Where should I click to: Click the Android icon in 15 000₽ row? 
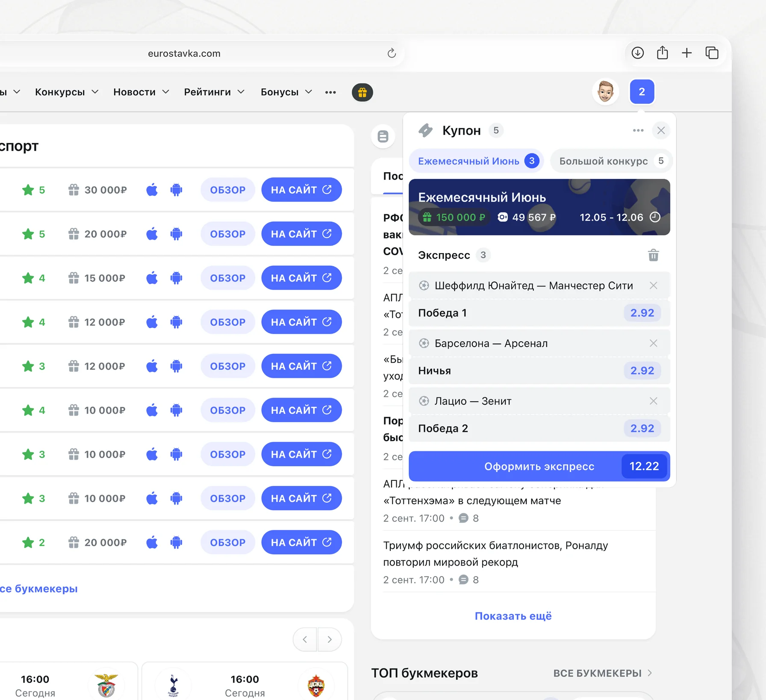[x=176, y=278]
